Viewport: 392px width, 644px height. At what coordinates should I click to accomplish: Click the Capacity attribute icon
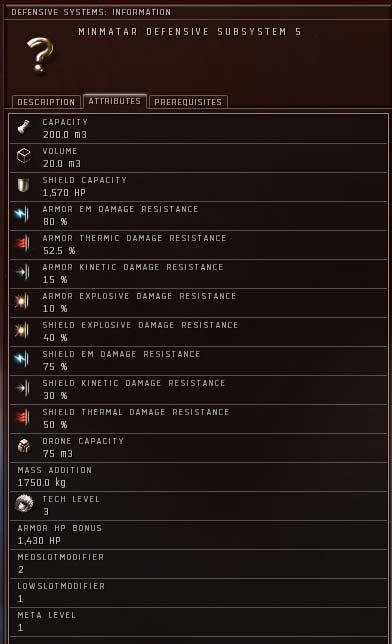[24, 128]
